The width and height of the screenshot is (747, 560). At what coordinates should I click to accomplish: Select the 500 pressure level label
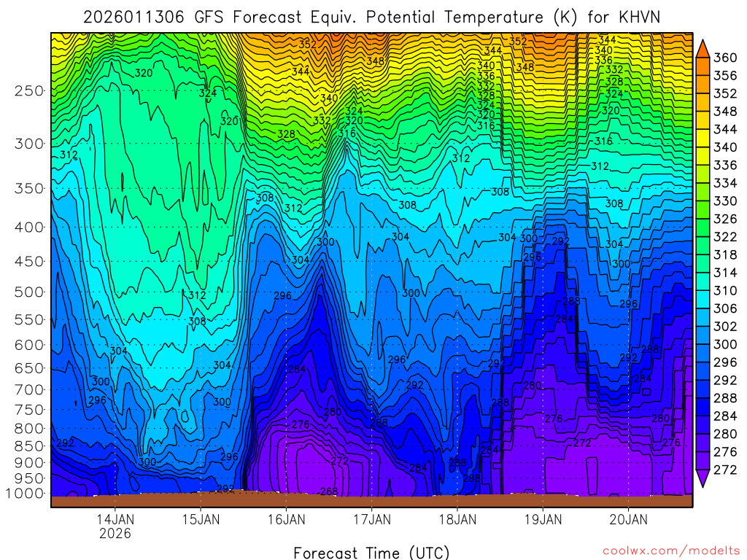[28, 292]
